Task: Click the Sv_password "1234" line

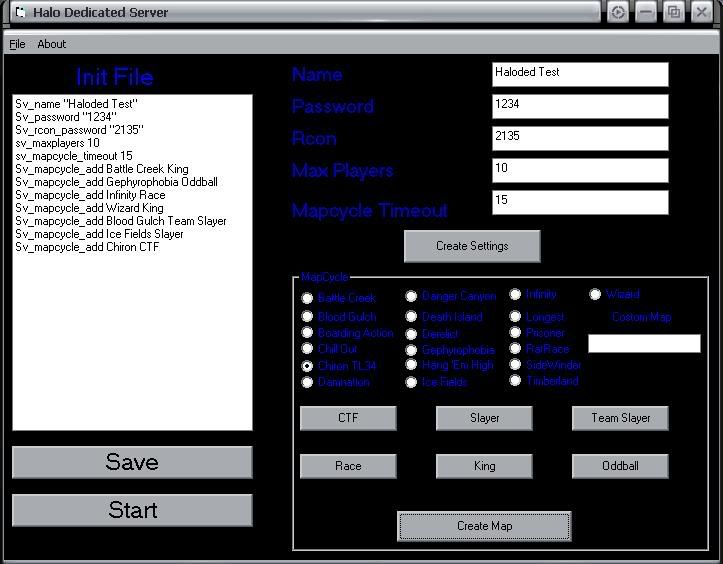Action: tap(66, 117)
